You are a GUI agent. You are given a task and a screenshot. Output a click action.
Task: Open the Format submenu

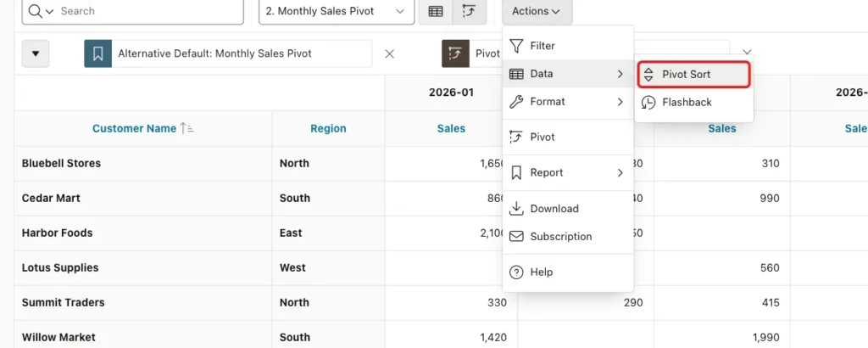(568, 102)
